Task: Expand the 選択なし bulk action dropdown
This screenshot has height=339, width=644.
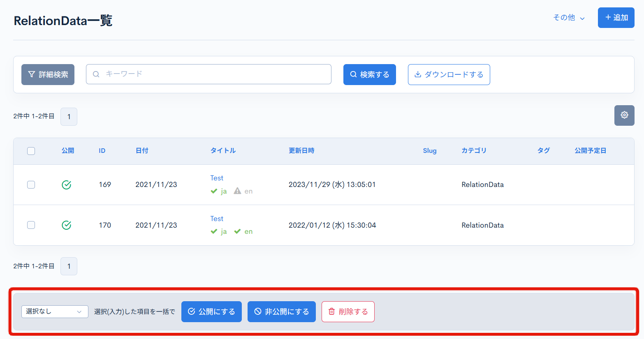Action: tap(55, 311)
